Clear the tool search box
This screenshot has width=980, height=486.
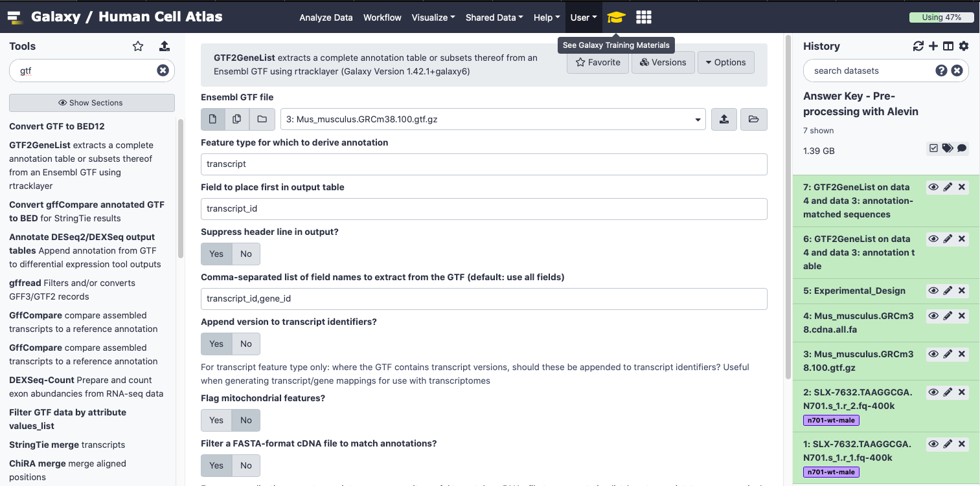(163, 71)
